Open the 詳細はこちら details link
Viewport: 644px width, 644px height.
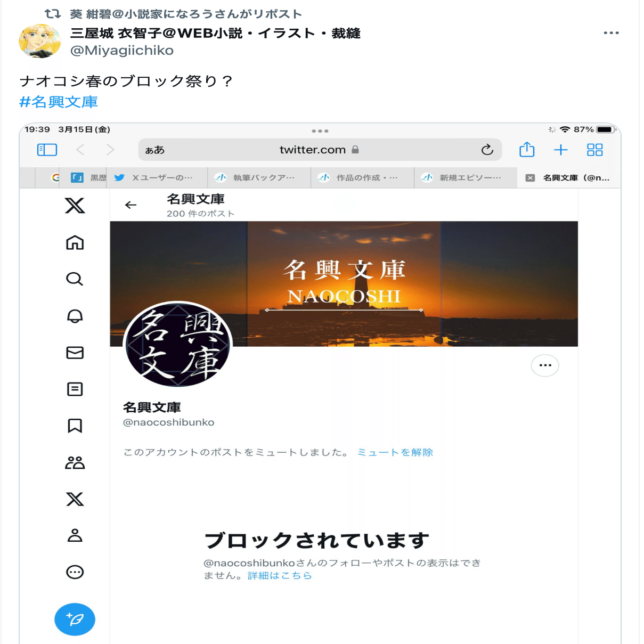pyautogui.click(x=280, y=575)
